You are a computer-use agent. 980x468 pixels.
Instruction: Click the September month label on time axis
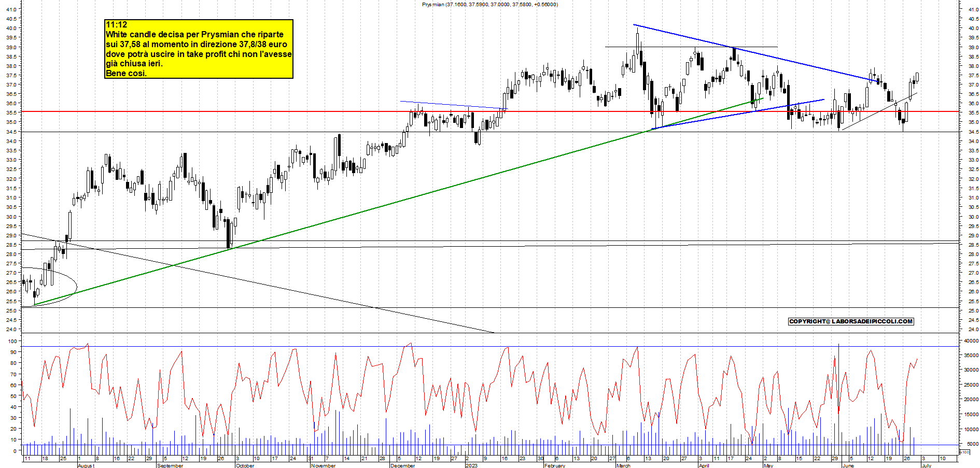[170, 465]
